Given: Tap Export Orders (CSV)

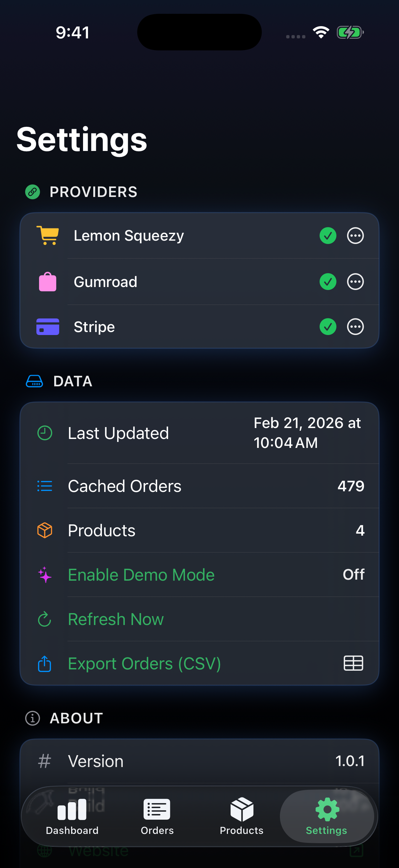Looking at the screenshot, I should pos(144,664).
